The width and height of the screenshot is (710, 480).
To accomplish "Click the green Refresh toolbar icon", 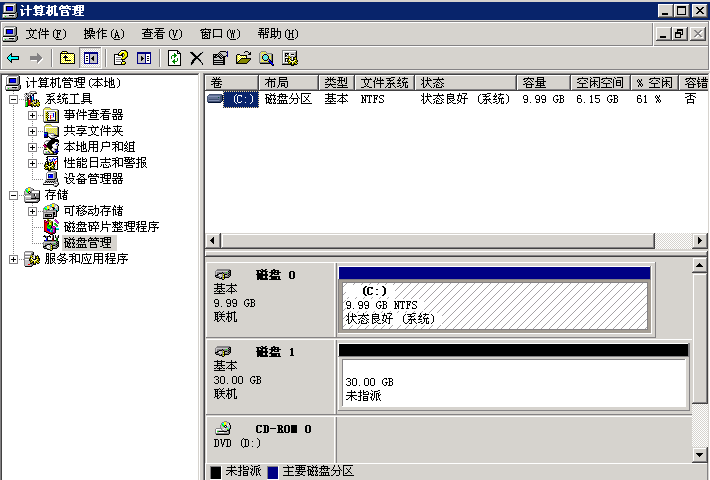I will [x=175, y=58].
